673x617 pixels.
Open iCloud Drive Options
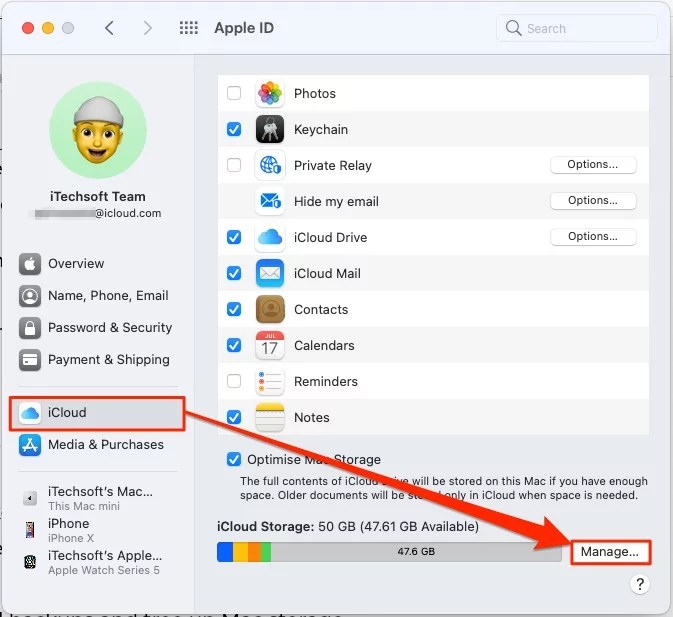(x=593, y=237)
